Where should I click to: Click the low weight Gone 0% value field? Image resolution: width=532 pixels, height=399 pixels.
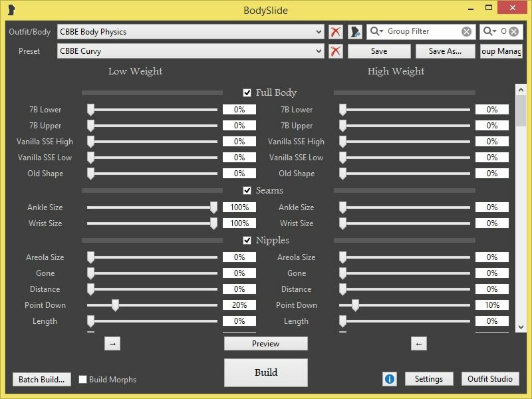click(x=239, y=273)
